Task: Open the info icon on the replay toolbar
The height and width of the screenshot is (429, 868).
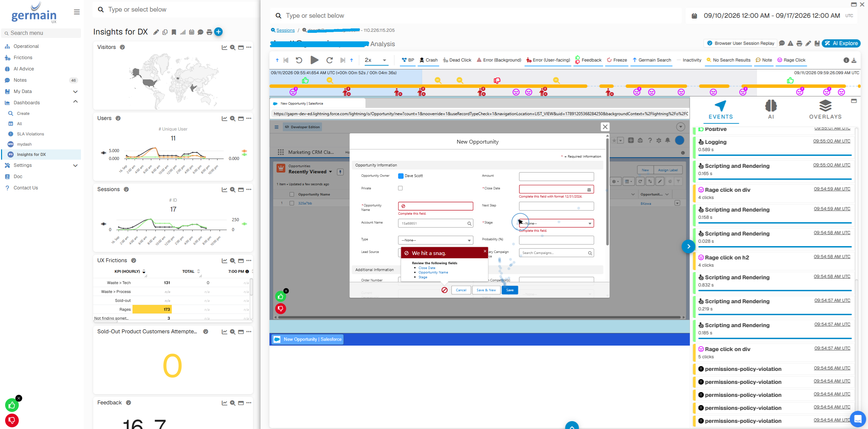Action: pos(846,60)
